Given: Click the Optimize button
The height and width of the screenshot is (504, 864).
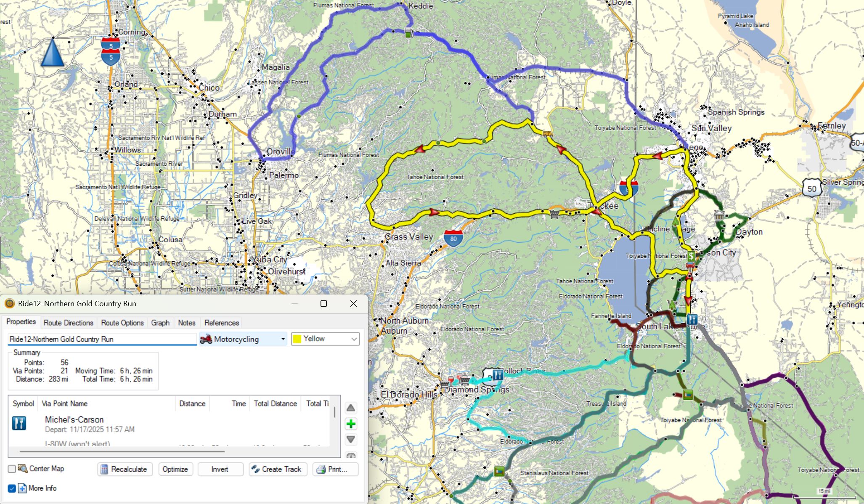Looking at the screenshot, I should point(175,469).
